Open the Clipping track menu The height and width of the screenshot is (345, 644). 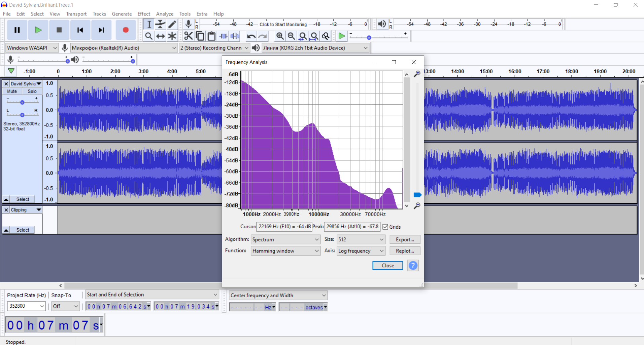pyautogui.click(x=26, y=210)
